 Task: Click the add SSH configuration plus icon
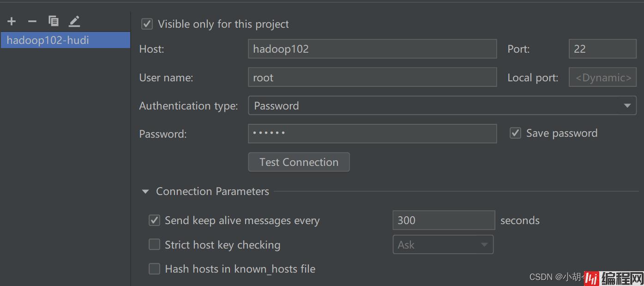[12, 21]
